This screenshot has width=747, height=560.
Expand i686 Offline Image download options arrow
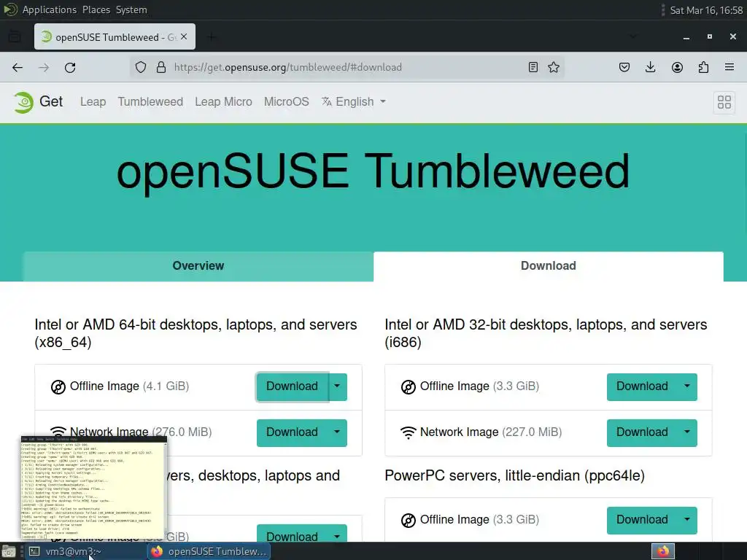point(687,386)
